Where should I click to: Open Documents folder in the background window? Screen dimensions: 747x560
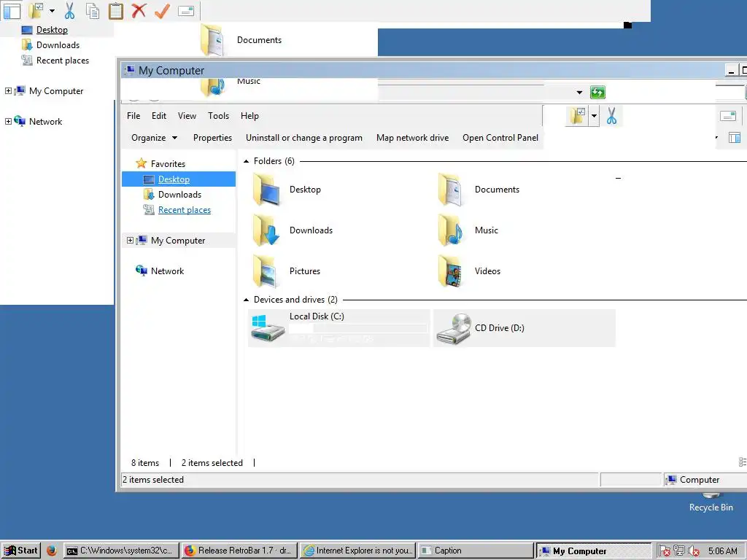[x=241, y=40]
